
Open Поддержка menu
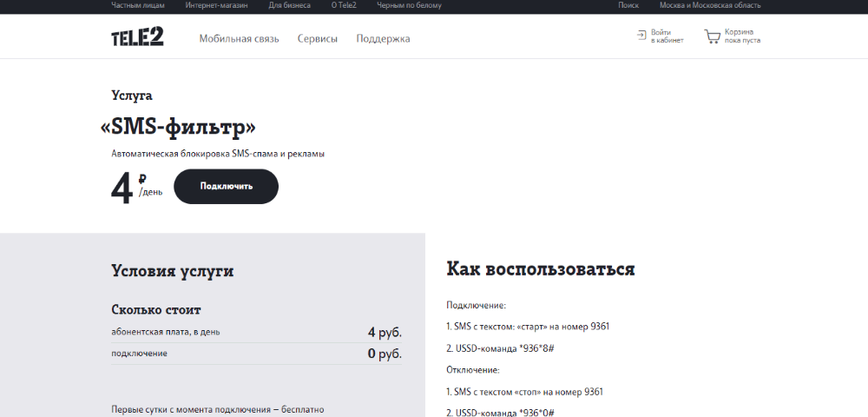[383, 39]
